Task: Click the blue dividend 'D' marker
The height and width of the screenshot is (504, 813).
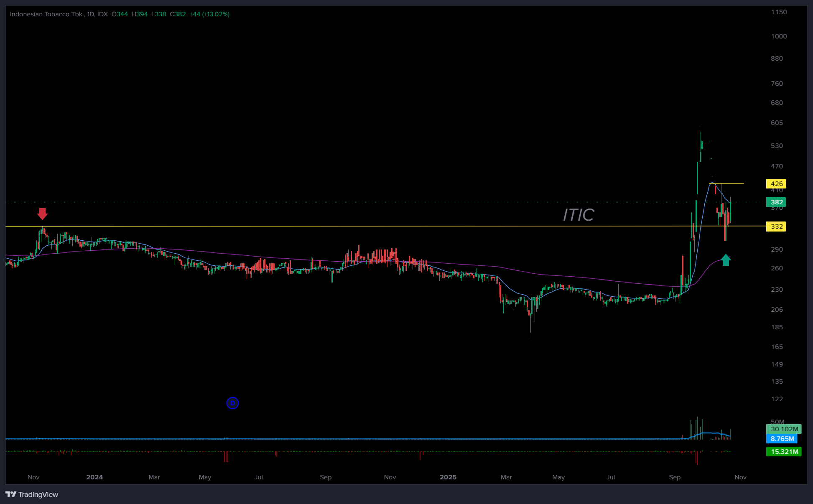Action: pyautogui.click(x=232, y=403)
